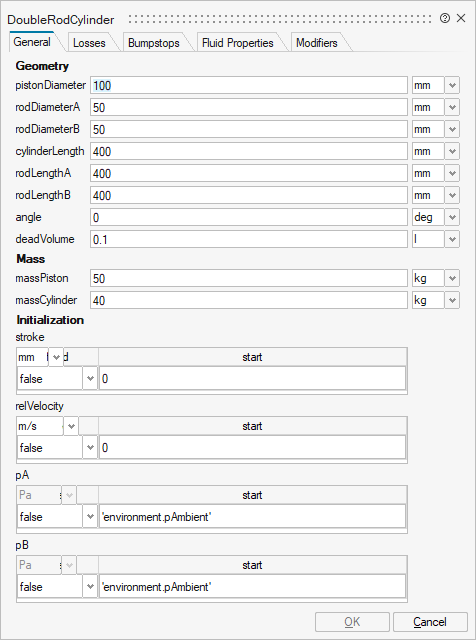Viewport: 476px width, 640px height.
Task: Expand the massPiston kg unit dropdown
Action: [x=452, y=278]
